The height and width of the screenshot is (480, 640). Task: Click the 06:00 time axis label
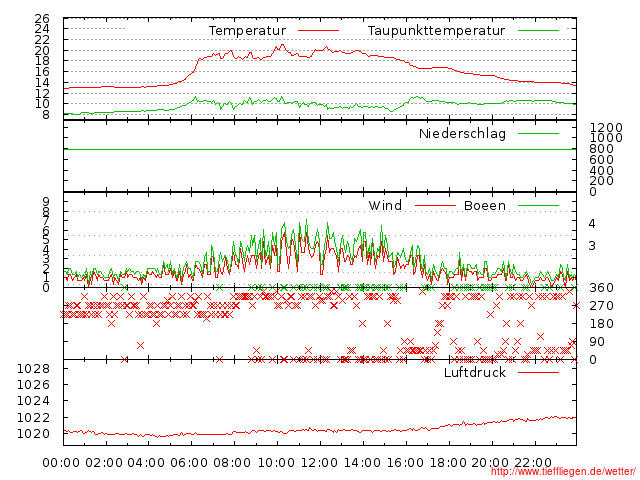(189, 463)
